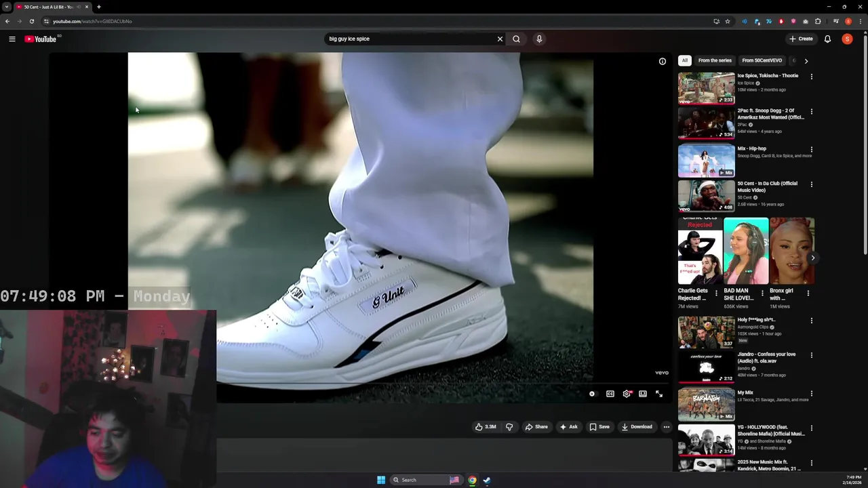This screenshot has width=868, height=488.
Task: Reload the page in Chrome
Action: (31, 21)
